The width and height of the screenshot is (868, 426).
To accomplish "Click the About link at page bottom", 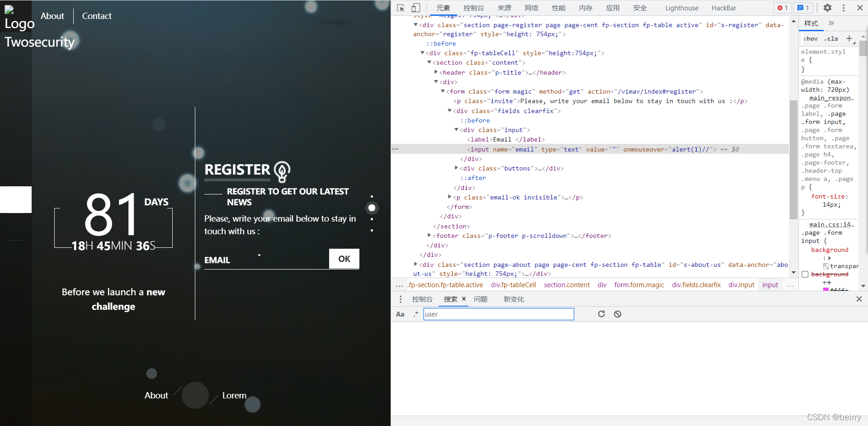I will point(156,395).
